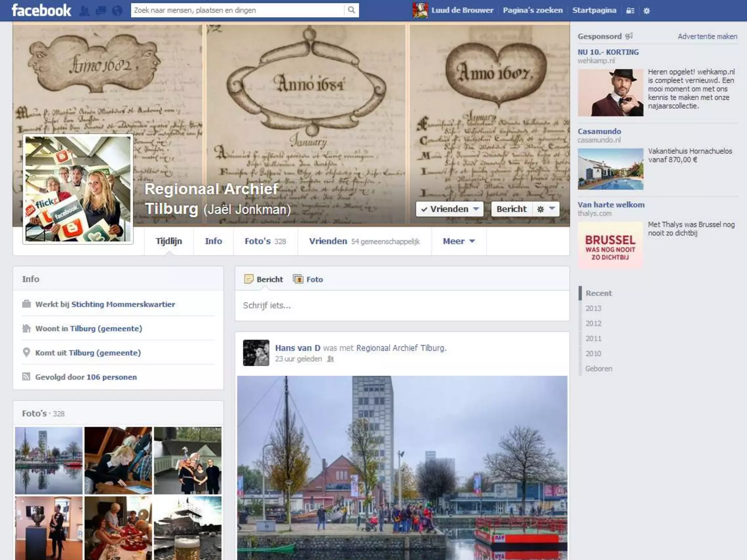This screenshot has height=560, width=747.
Task: Click Luud de Brouwer profile avatar
Action: pos(420,10)
